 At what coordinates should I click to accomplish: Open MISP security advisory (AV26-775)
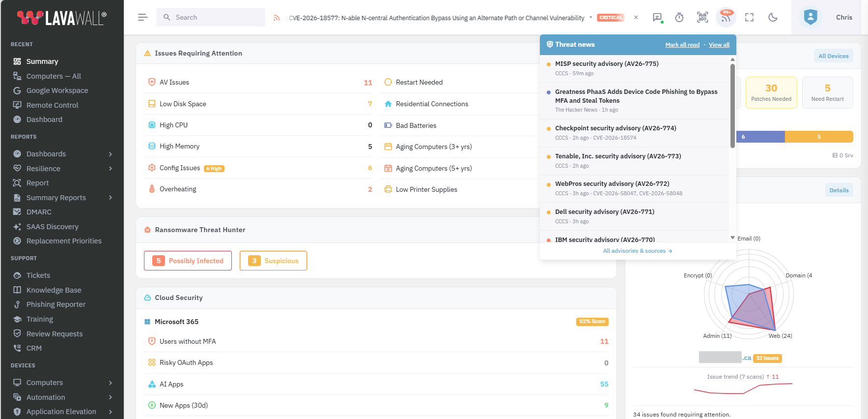point(634,68)
